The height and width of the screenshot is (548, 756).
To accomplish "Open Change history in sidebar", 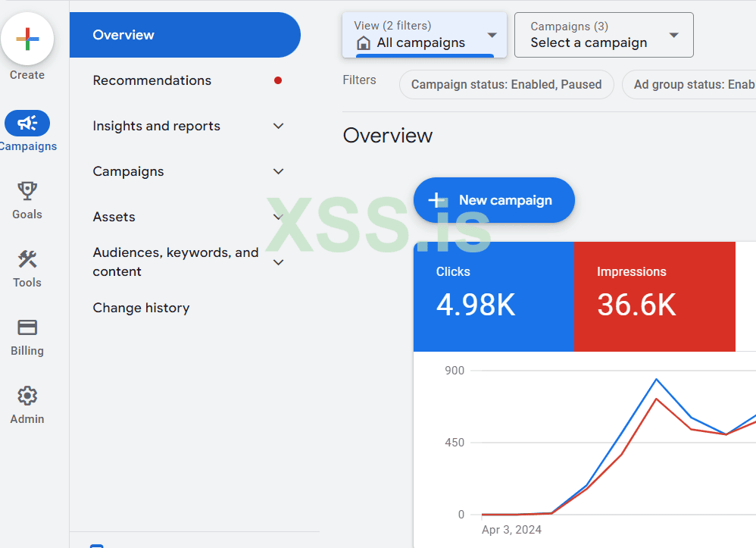I will [x=141, y=308].
